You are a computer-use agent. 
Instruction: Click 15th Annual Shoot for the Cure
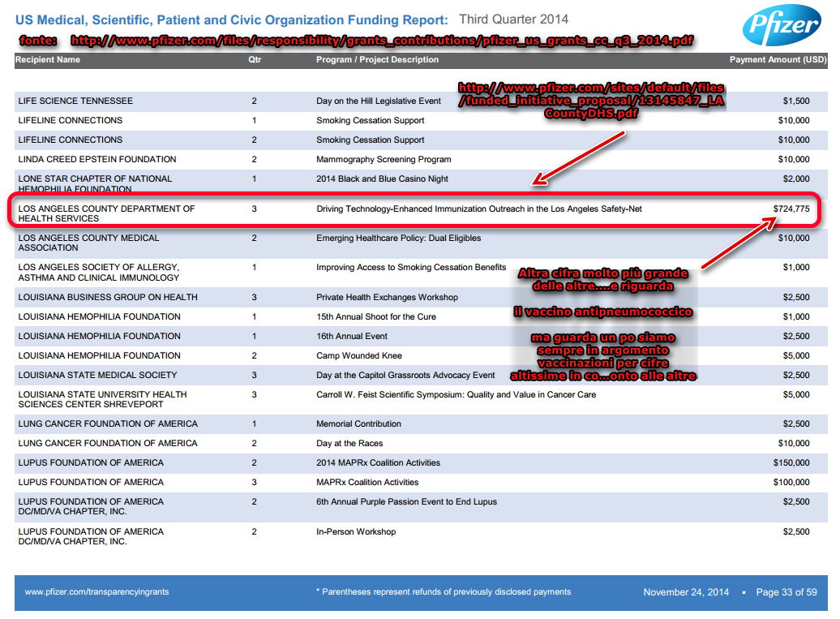pos(376,316)
